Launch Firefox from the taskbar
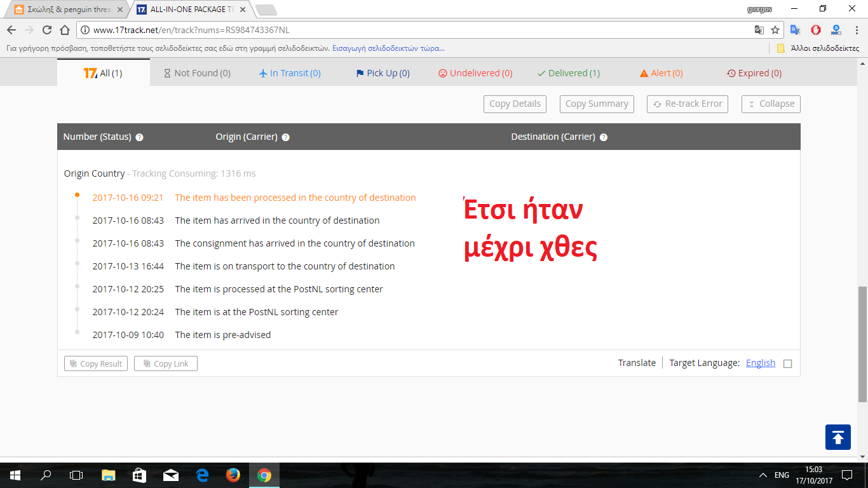The height and width of the screenshot is (488, 868). pyautogui.click(x=233, y=475)
